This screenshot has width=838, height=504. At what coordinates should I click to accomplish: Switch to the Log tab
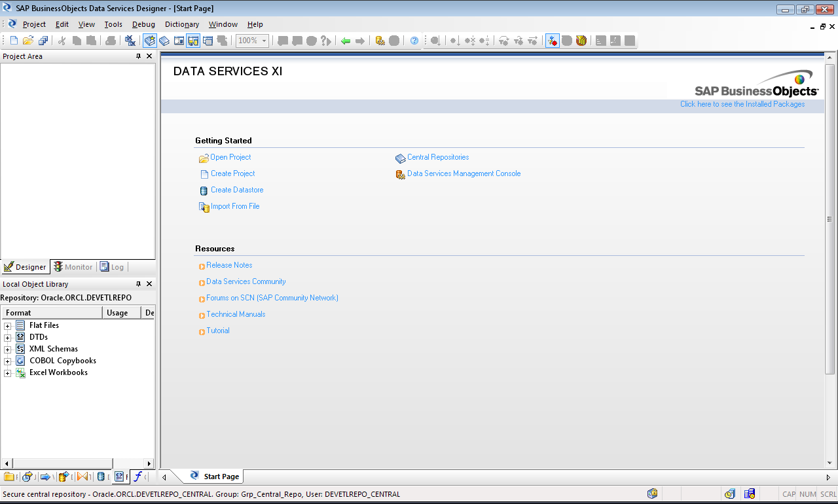point(112,266)
